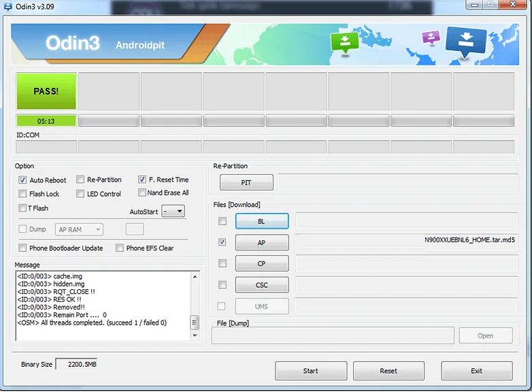Click the Start button
The width and height of the screenshot is (532, 392).
[x=311, y=371]
